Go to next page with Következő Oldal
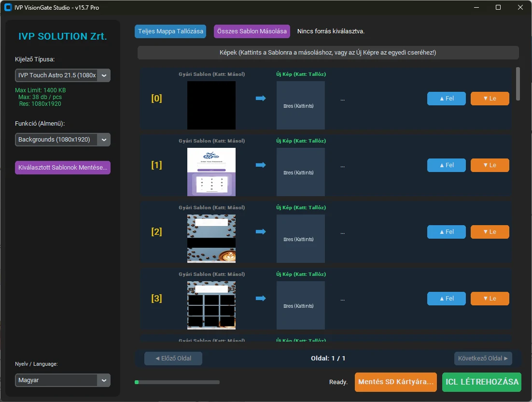Viewport: 532px width, 402px height. point(483,359)
